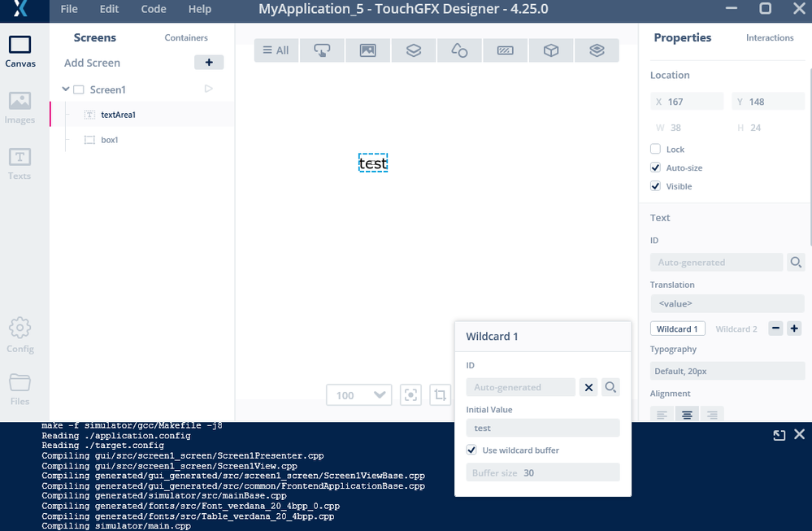Viewport: 812px width, 531px height.
Task: Click the log line 'Compiling simulator/main.cpp'
Action: [116, 526]
